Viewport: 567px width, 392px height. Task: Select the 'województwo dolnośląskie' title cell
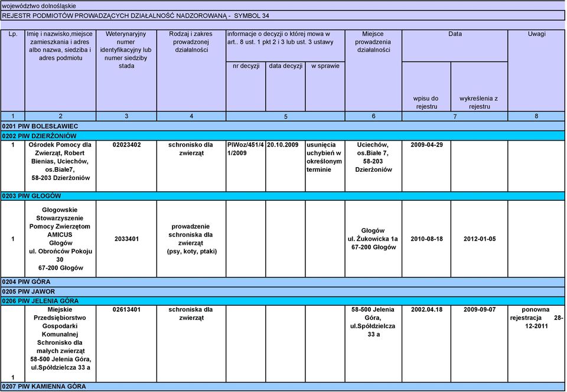tap(282, 6)
